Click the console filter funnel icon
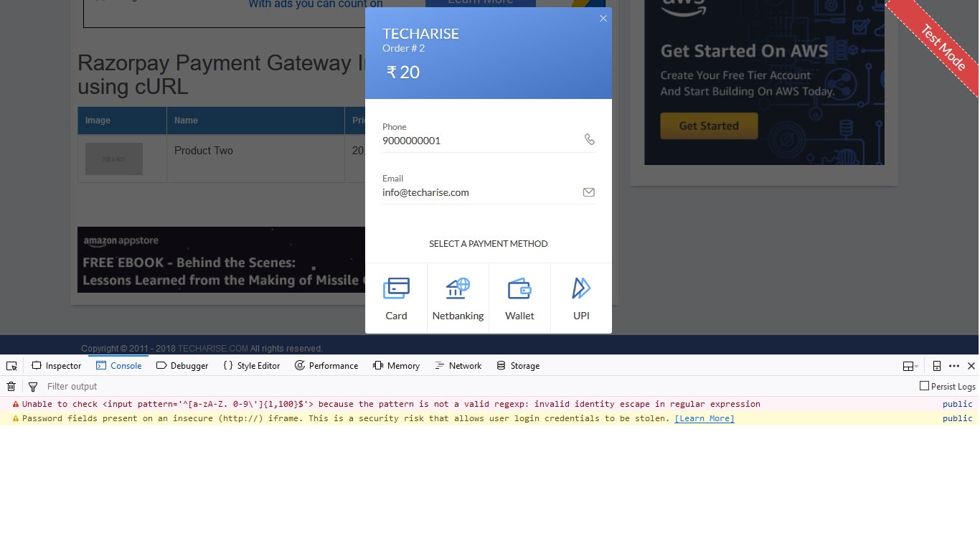 tap(32, 387)
